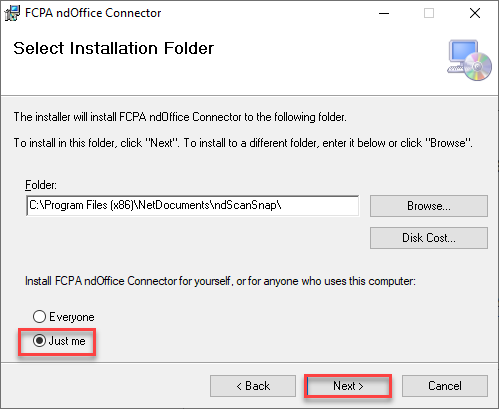Select the Everyone radio button circle
This screenshot has width=499, height=409.
click(x=39, y=316)
